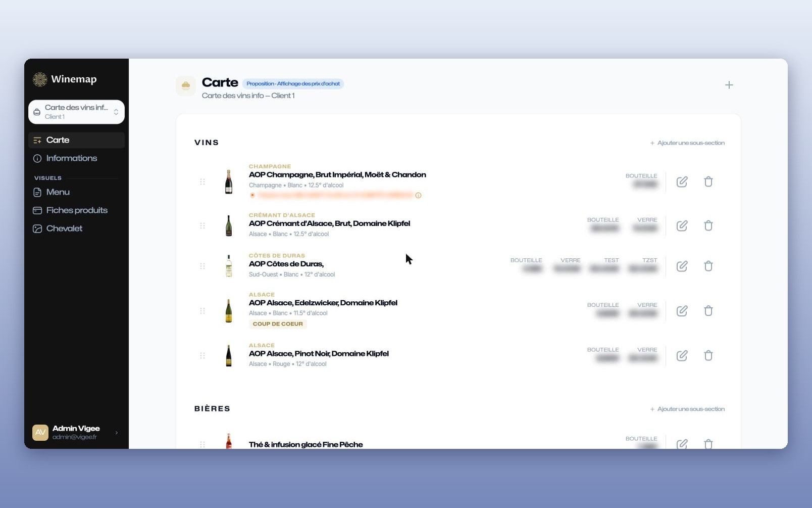Click the drag handle of Edelzwicker row
812x508 pixels.
[x=202, y=311]
